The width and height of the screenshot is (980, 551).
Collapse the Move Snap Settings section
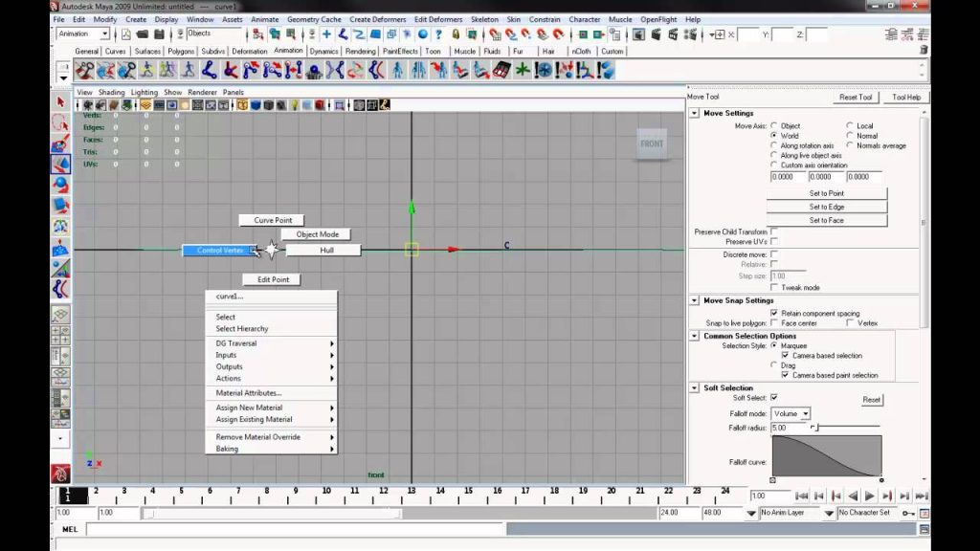(x=695, y=300)
